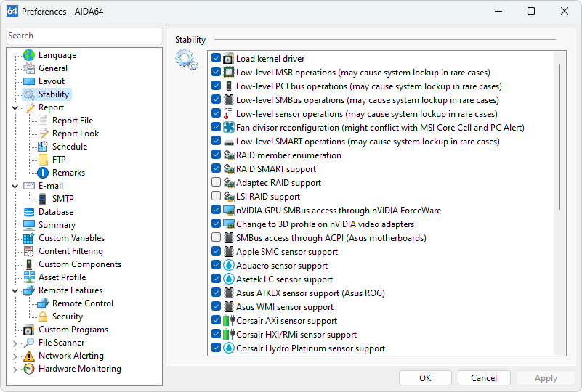Collapse the E-mail tree node
The height and width of the screenshot is (392, 582).
point(15,186)
